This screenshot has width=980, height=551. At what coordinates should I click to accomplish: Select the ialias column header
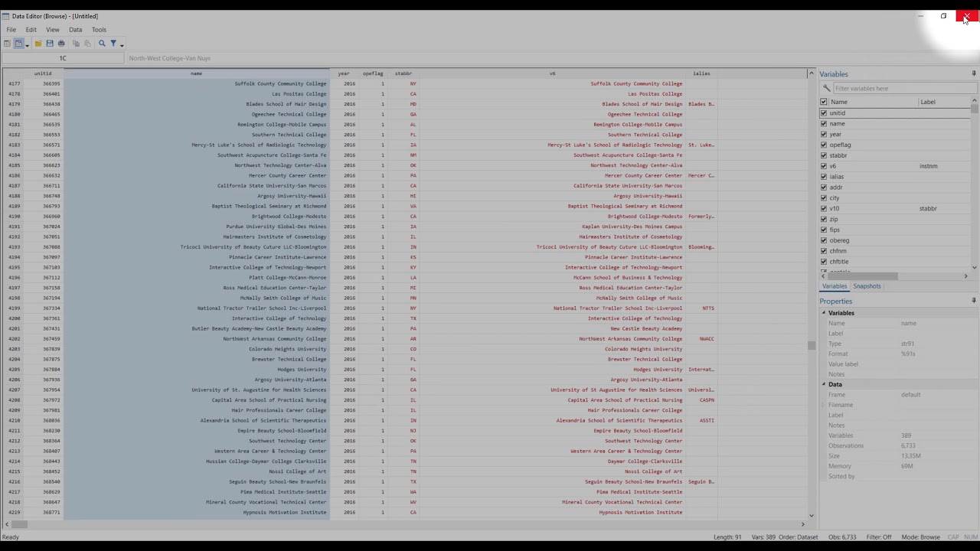[701, 73]
